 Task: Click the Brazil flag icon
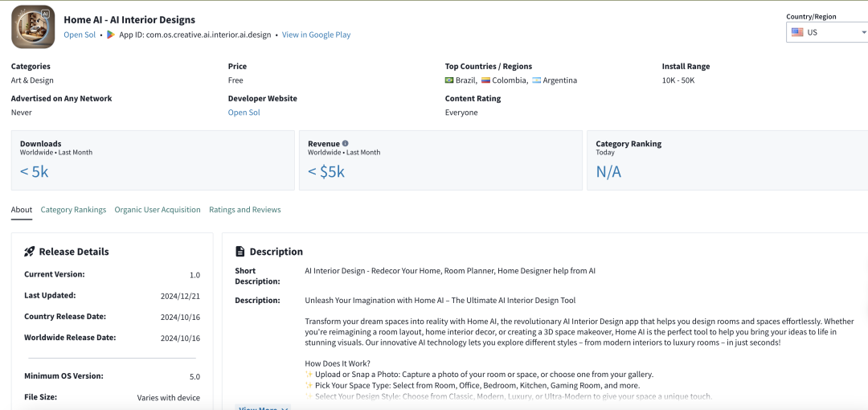click(449, 80)
